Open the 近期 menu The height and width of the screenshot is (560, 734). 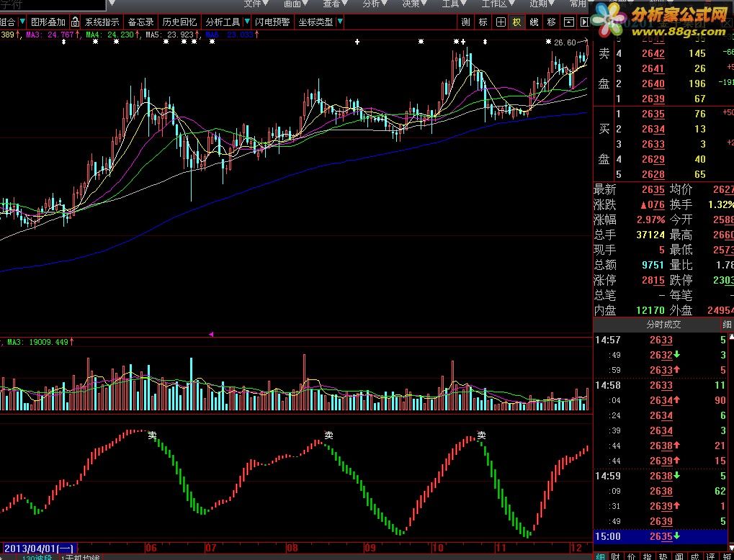[x=542, y=4]
